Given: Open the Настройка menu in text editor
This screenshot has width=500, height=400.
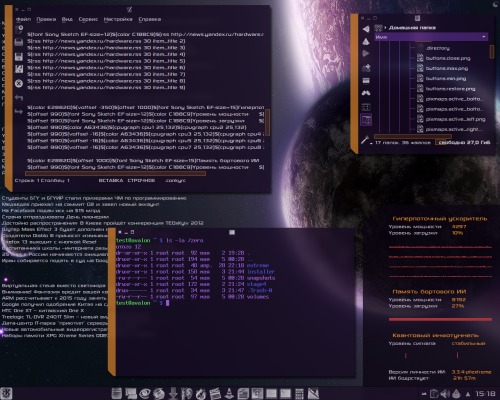Looking at the screenshot, I should coord(118,19).
